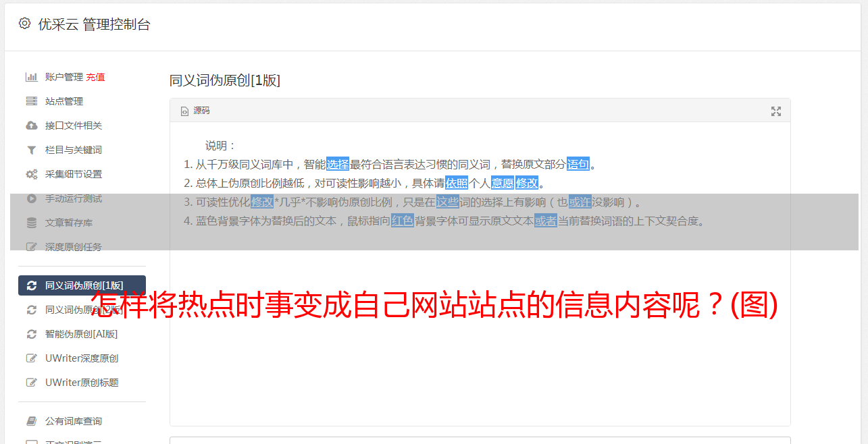
Task: Click the 采集细节设置 gears icon
Action: tap(31, 174)
